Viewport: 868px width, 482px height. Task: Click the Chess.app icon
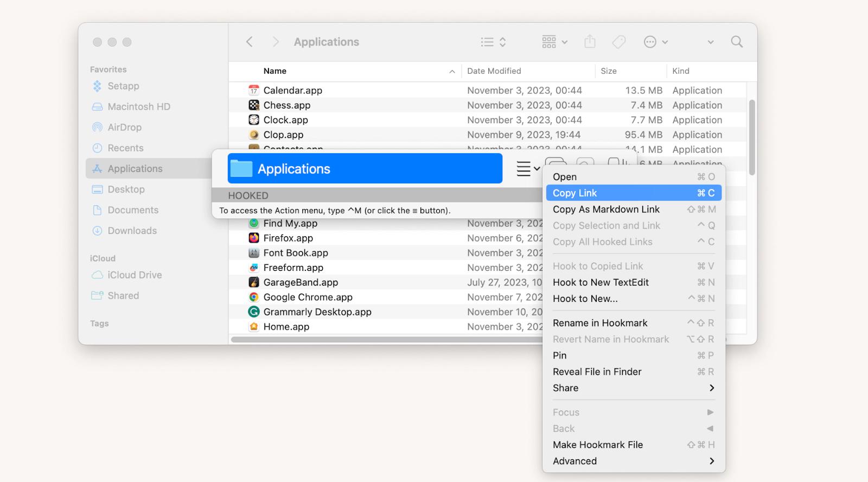[254, 105]
